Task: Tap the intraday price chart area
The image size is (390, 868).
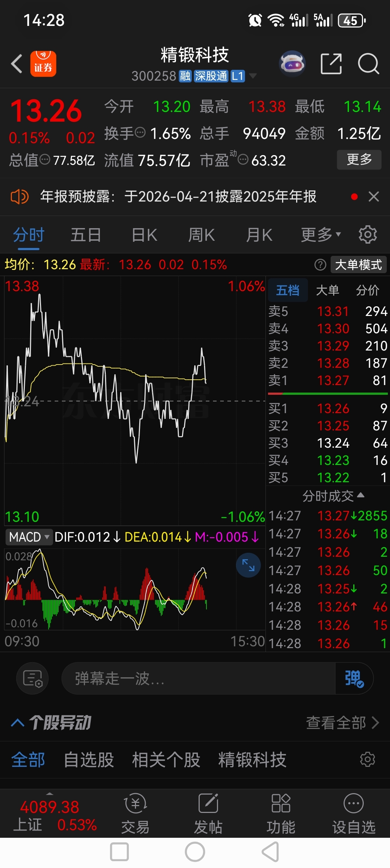Action: click(135, 401)
